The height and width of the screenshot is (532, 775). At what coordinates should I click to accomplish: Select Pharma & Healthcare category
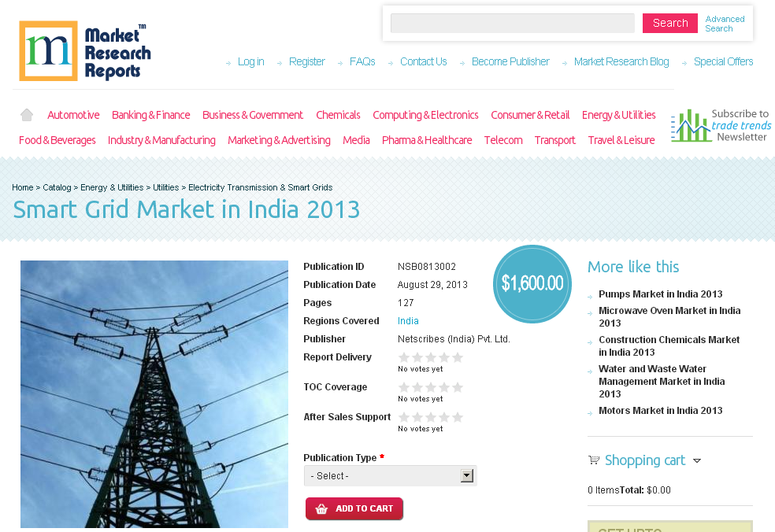pyautogui.click(x=427, y=140)
